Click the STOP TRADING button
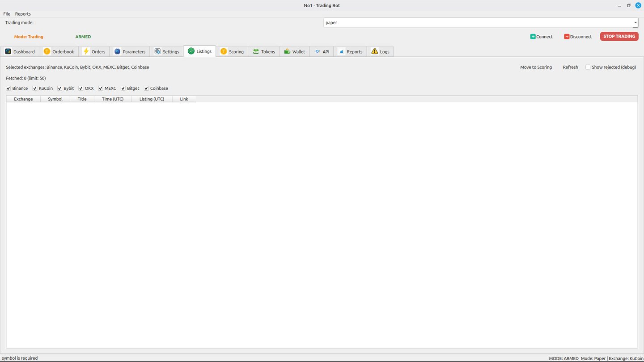 click(619, 37)
